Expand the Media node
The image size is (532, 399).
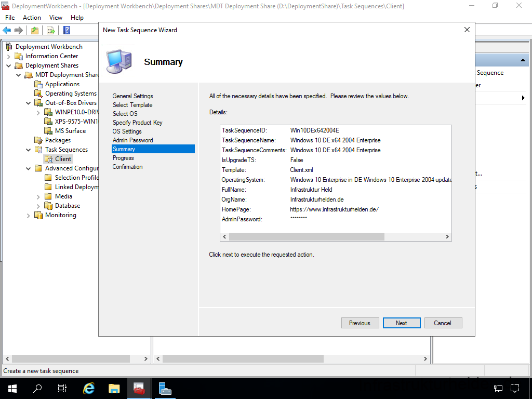coord(38,197)
